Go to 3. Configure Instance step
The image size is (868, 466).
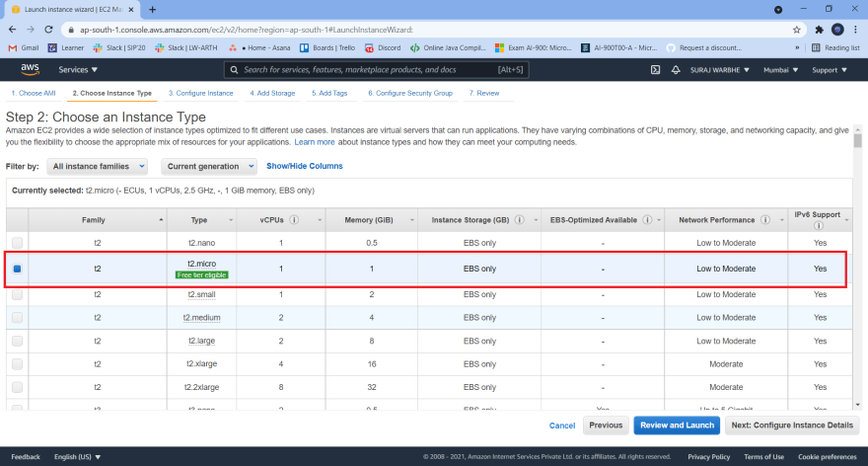[201, 93]
